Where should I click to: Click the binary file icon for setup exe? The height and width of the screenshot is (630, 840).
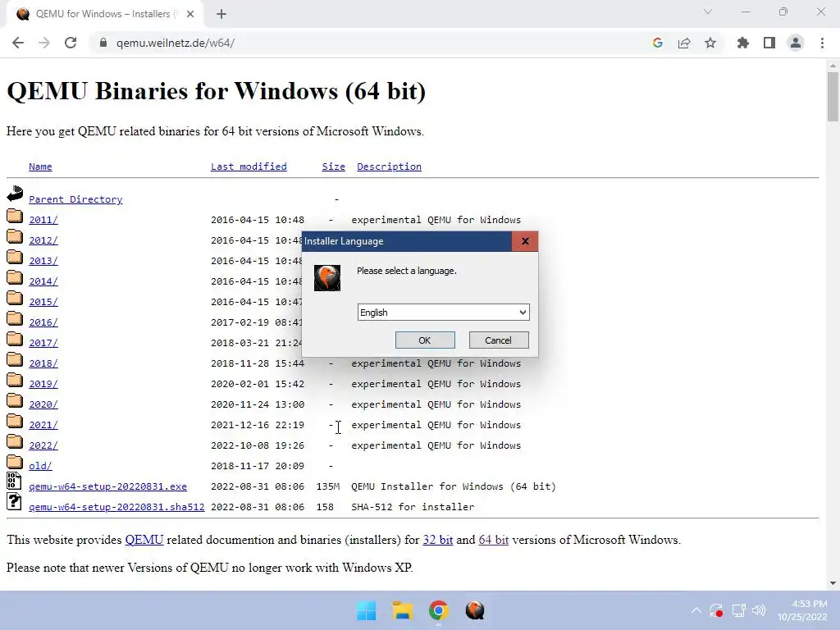14,481
